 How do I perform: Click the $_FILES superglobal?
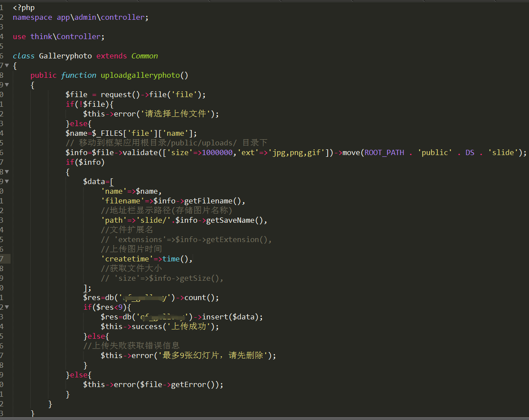(107, 133)
